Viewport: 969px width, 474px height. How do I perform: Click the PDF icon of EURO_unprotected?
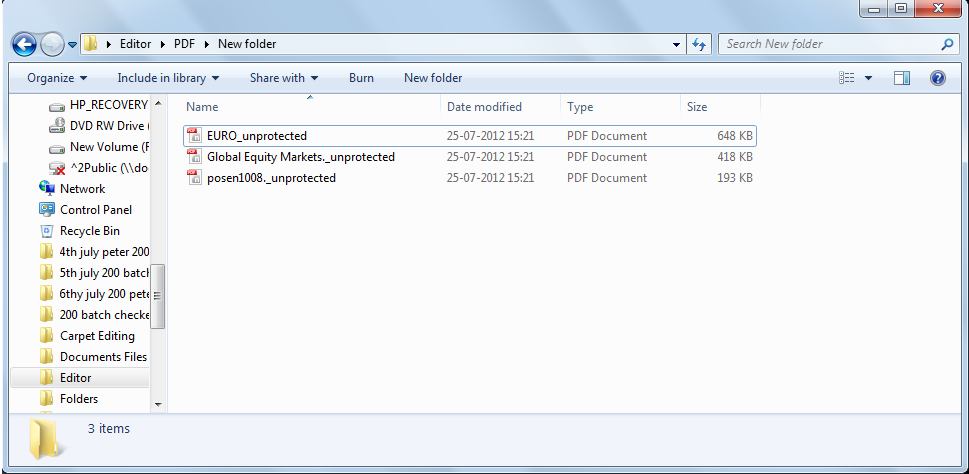195,135
